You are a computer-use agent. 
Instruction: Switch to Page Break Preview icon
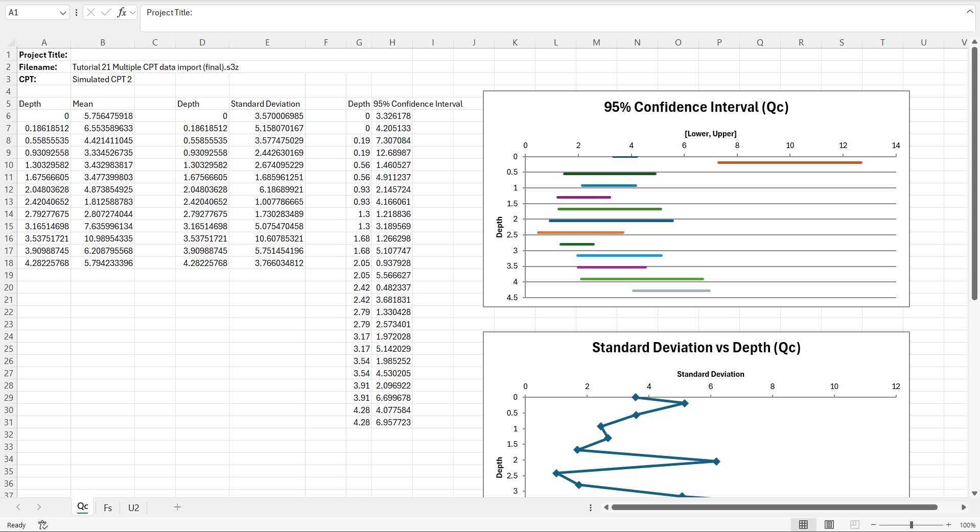point(854,524)
